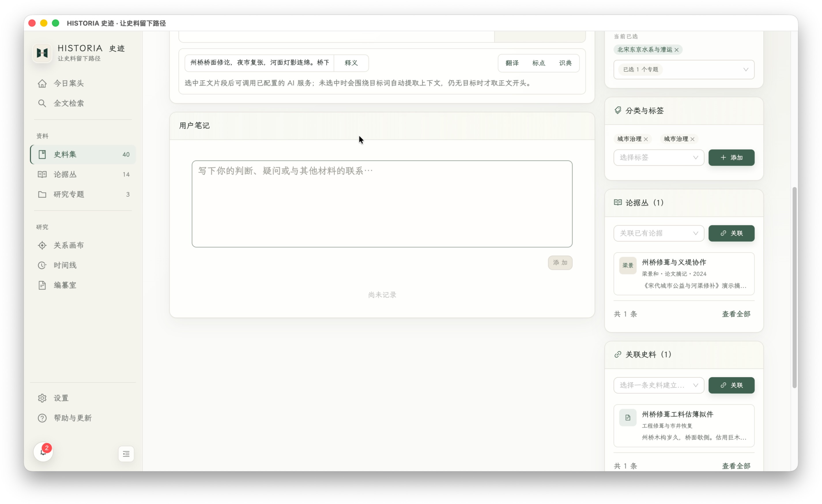Open the 选择一条史料建立 dropdown

pos(659,385)
